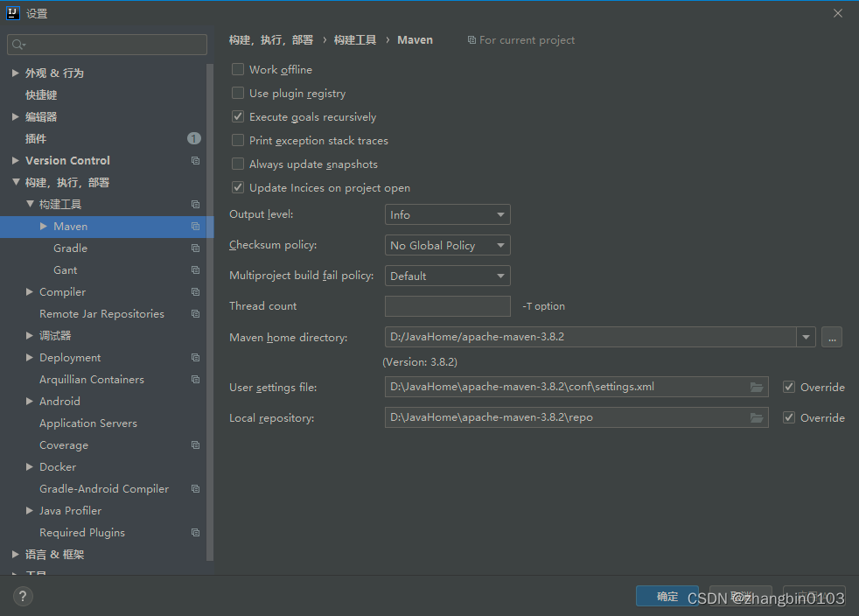Open Remote Jar Repositories settings
This screenshot has width=859, height=616.
coord(101,314)
